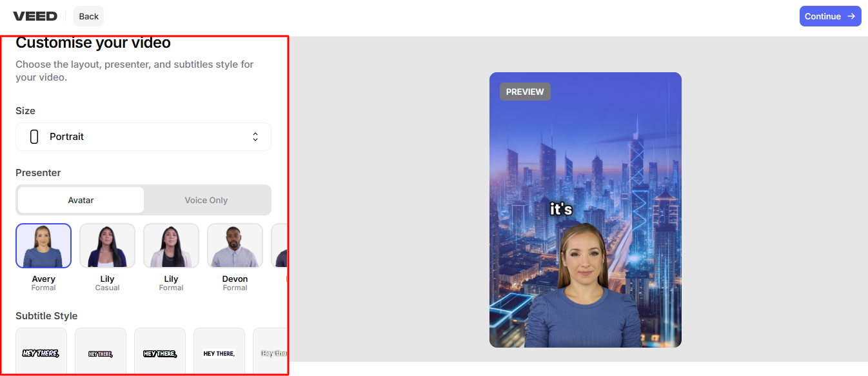Click the PREVIEW badge on the video
Viewport: 868px width, 376px height.
pos(525,92)
